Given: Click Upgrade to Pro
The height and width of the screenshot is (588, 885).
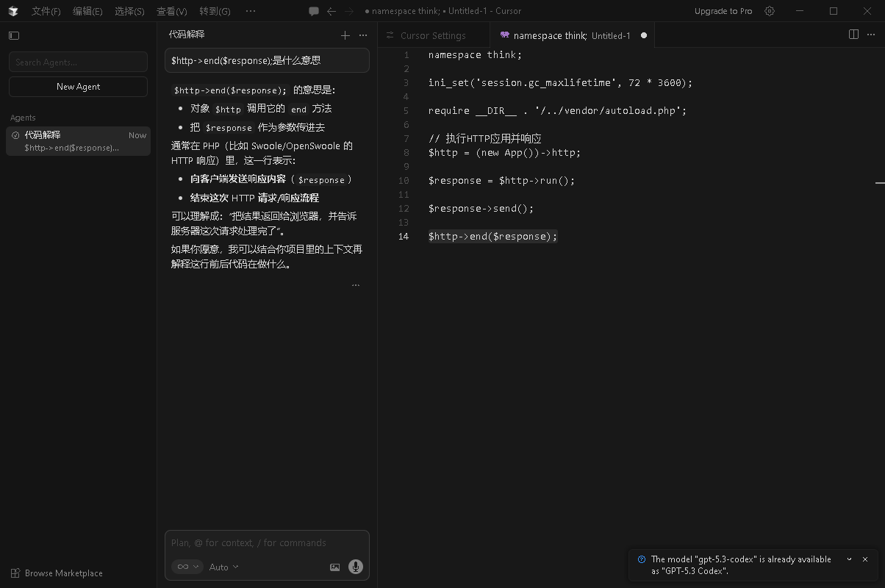Looking at the screenshot, I should click(x=723, y=11).
